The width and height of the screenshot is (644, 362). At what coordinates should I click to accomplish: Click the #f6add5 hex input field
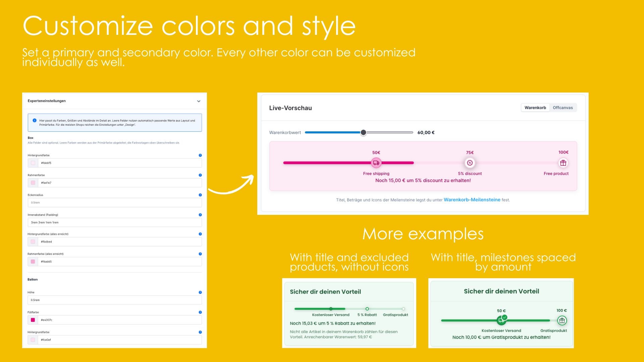[x=120, y=261]
